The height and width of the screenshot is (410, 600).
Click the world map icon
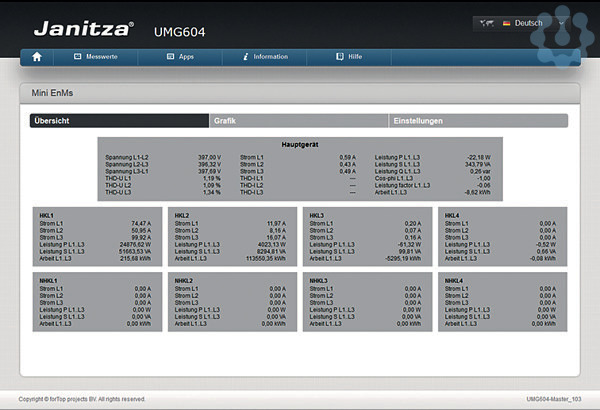point(488,23)
